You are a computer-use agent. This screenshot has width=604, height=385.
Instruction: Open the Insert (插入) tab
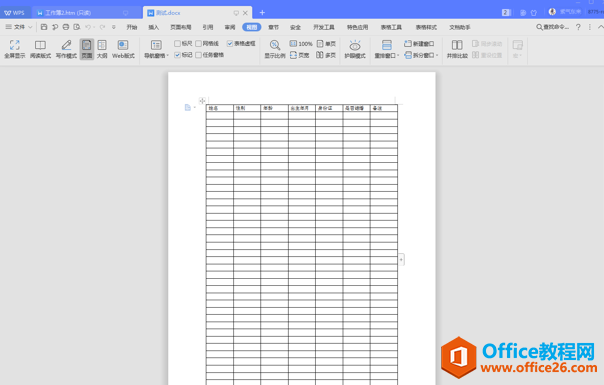(x=154, y=27)
